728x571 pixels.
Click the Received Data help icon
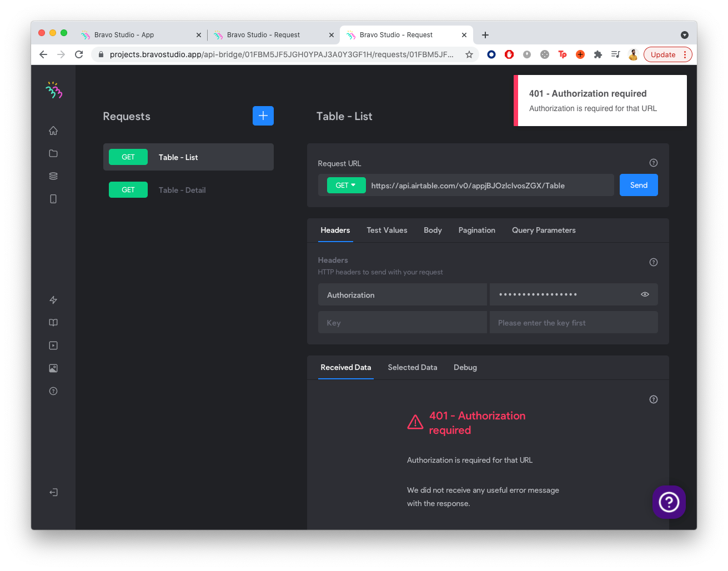click(654, 399)
